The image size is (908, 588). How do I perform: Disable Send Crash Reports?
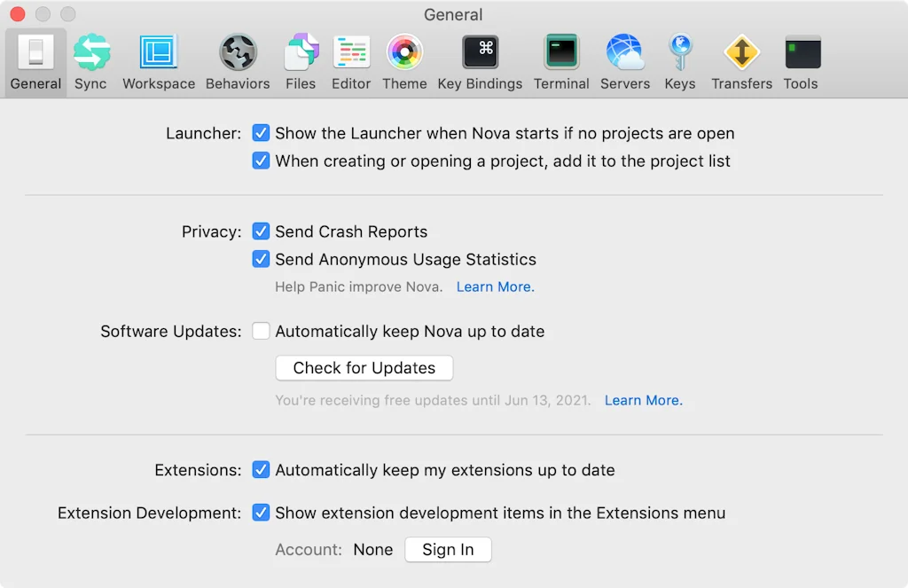click(x=261, y=231)
